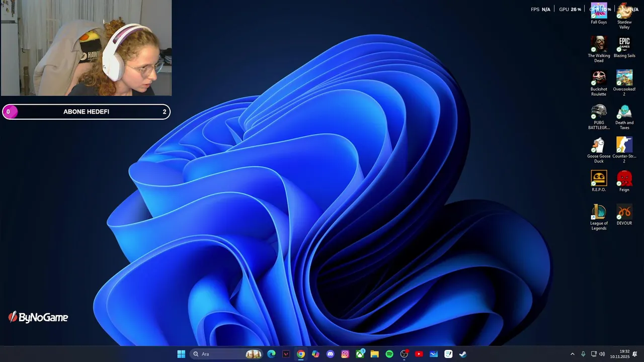Open Microsoft Edge from the taskbar
Image resolution: width=644 pixels, height=362 pixels.
coord(271,354)
